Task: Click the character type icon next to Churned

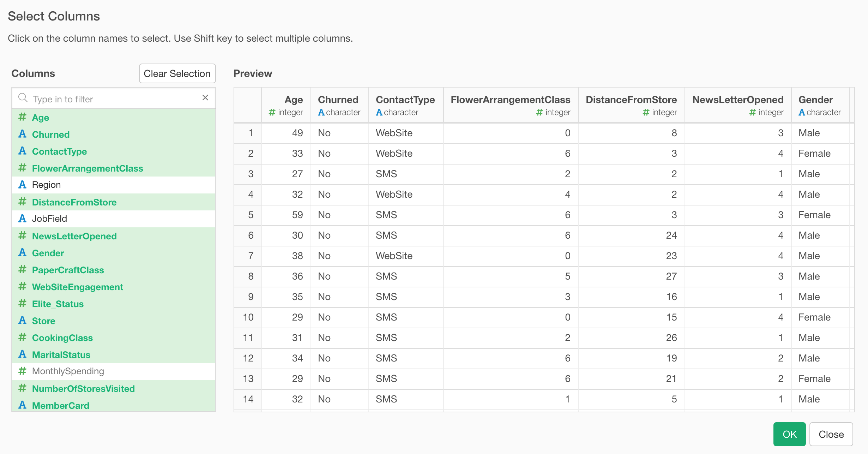Action: pos(22,134)
